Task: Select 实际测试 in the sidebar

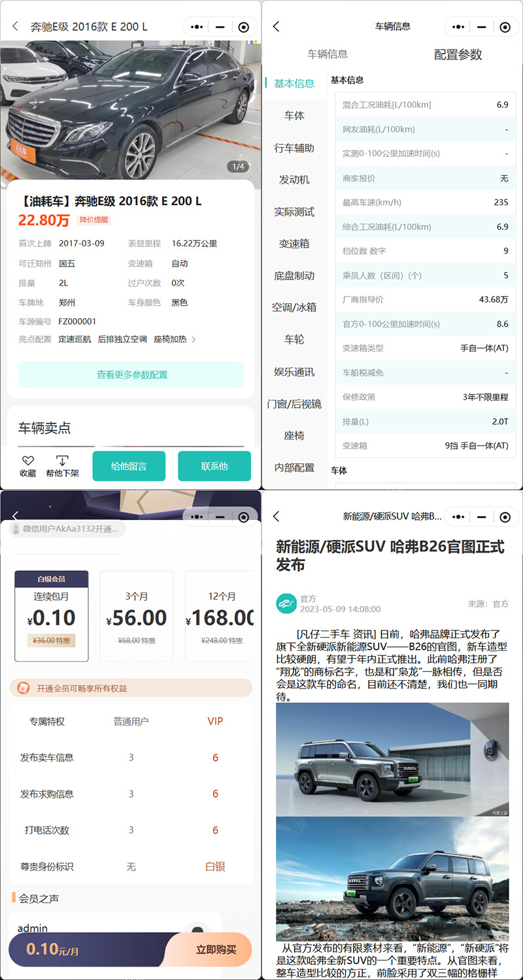Action: pyautogui.click(x=294, y=212)
